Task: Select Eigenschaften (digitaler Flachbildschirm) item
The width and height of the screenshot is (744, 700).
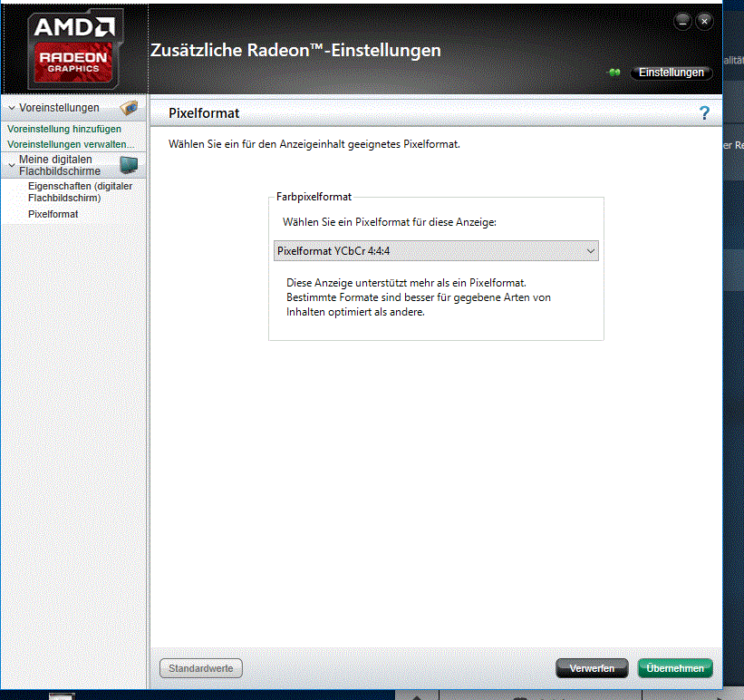Action: [80, 192]
